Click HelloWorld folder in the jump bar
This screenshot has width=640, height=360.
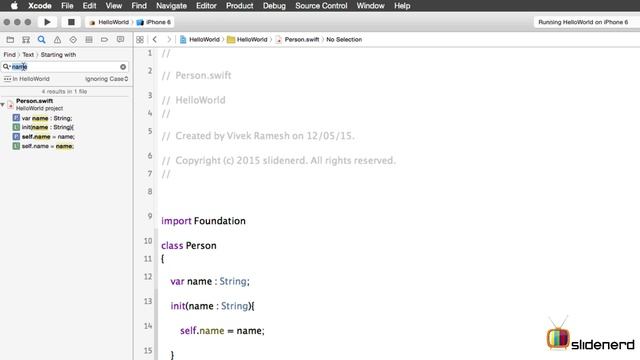click(x=247, y=40)
